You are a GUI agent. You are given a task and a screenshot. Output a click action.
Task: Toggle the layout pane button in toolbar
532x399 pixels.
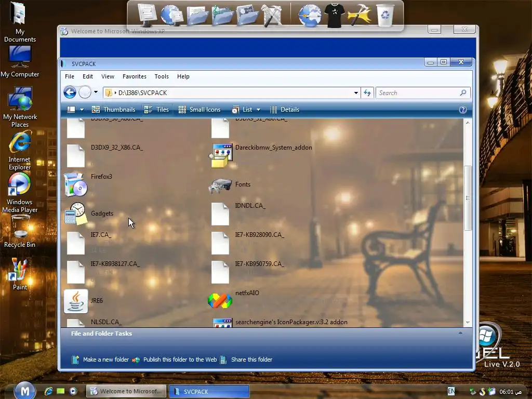(x=71, y=110)
